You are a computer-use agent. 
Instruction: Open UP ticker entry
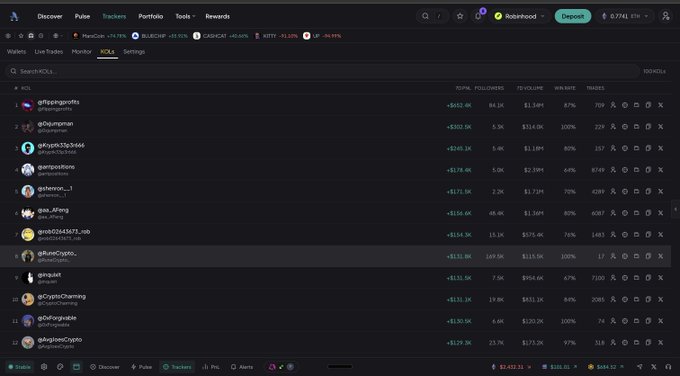point(322,36)
